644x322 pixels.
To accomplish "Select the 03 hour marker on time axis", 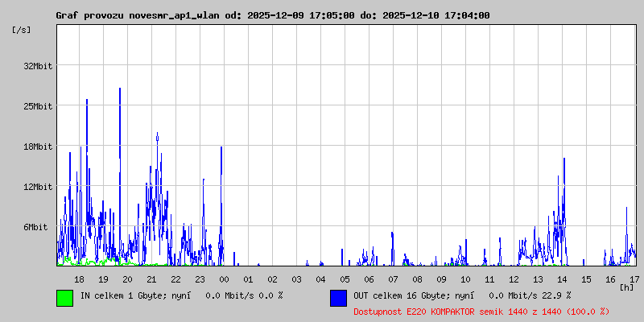I will click(x=296, y=279).
